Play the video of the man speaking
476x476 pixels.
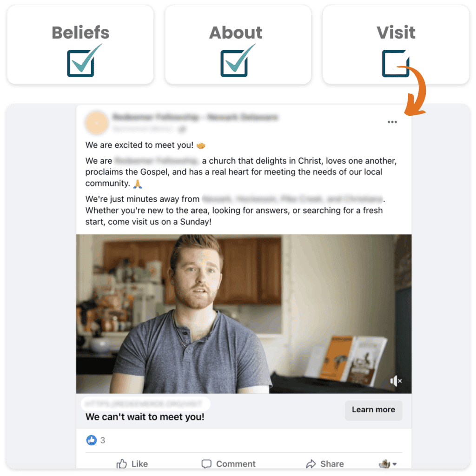(x=244, y=314)
